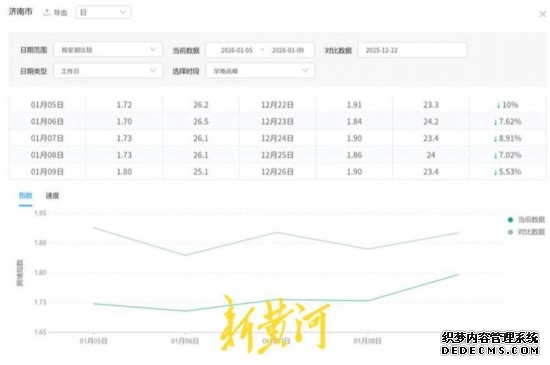Select the 01月06日 table cell
The height and width of the screenshot is (365, 550).
[x=47, y=122]
